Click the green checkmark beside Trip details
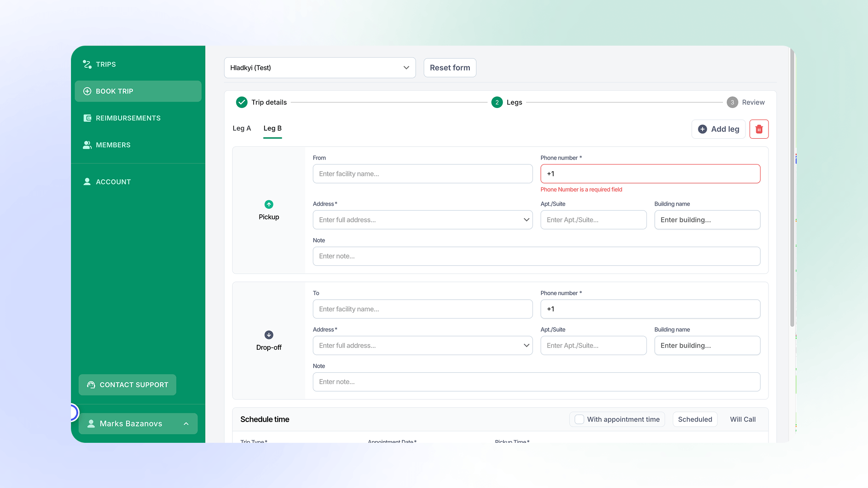Viewport: 868px width, 488px height. pyautogui.click(x=242, y=102)
